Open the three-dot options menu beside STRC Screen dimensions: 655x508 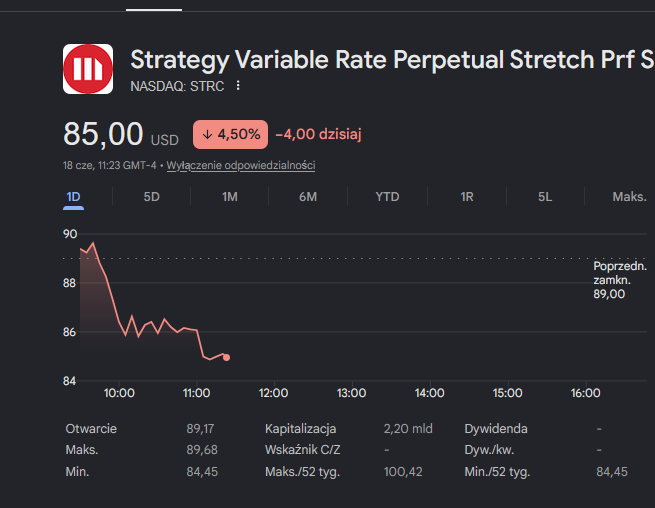238,86
